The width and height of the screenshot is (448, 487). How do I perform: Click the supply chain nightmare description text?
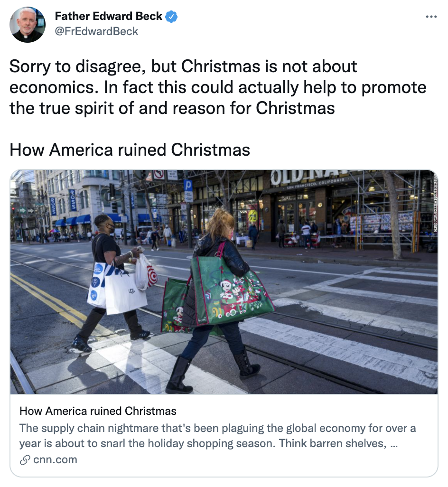coord(217,436)
